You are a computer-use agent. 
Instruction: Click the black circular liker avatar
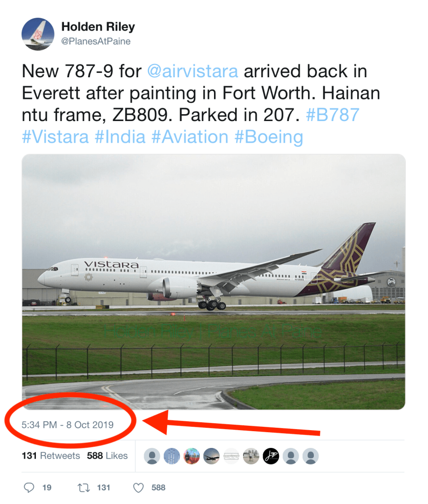[271, 456]
